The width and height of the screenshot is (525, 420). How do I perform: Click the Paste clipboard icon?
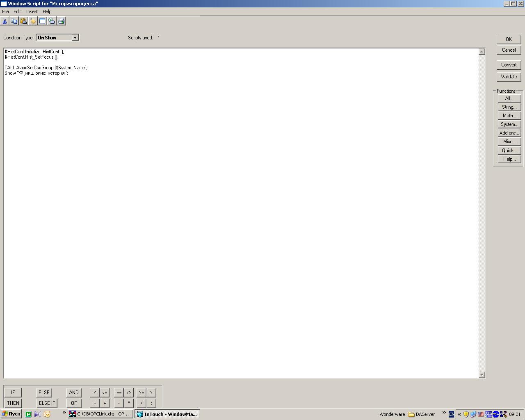(23, 21)
